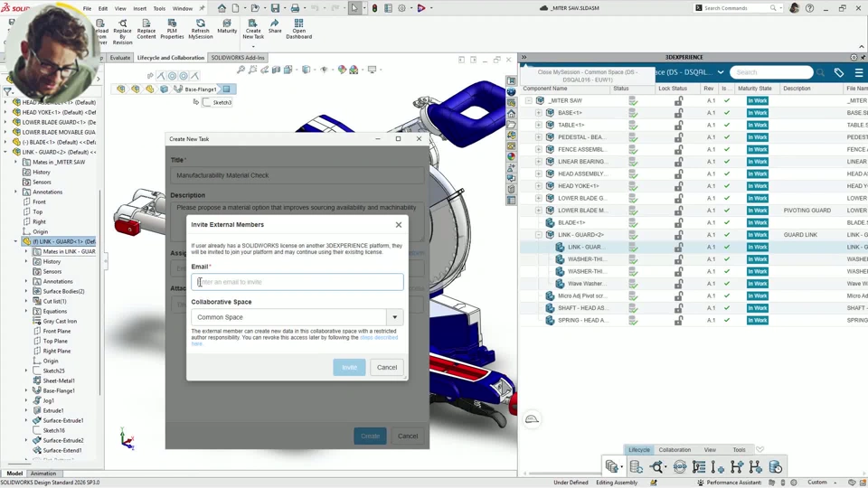The width and height of the screenshot is (868, 488).
Task: Collapse the LINK - GUARD<2> row in component list
Action: coord(538,235)
